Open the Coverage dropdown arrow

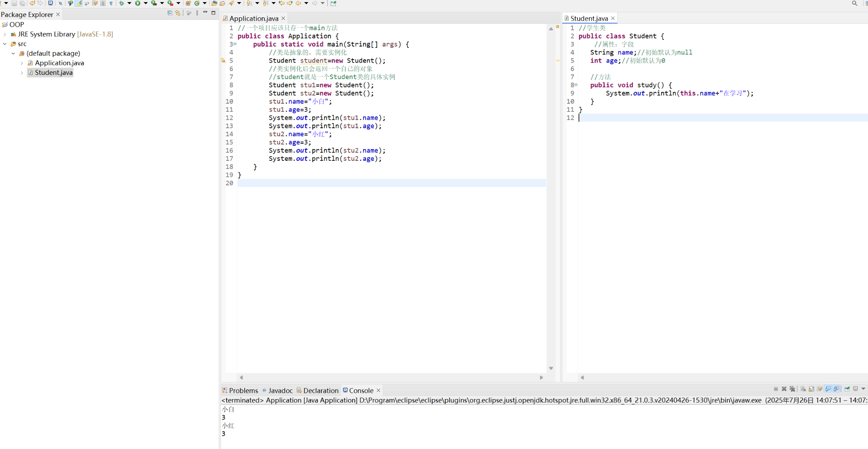[162, 3]
